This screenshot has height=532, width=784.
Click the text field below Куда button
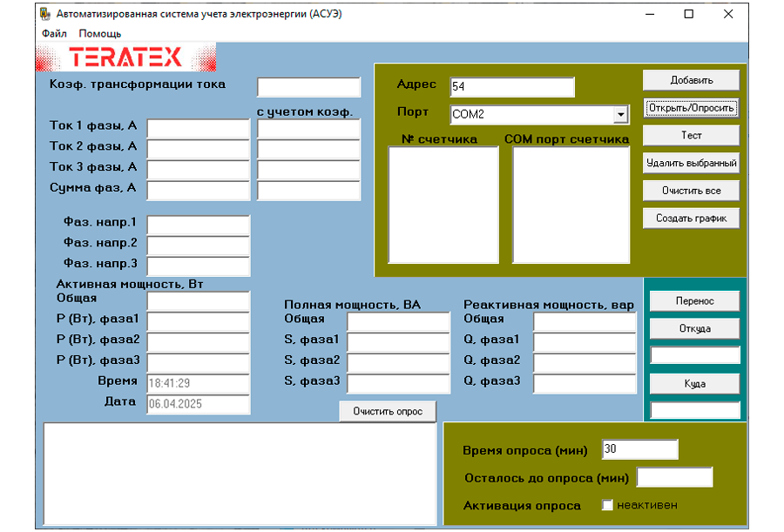(x=694, y=410)
